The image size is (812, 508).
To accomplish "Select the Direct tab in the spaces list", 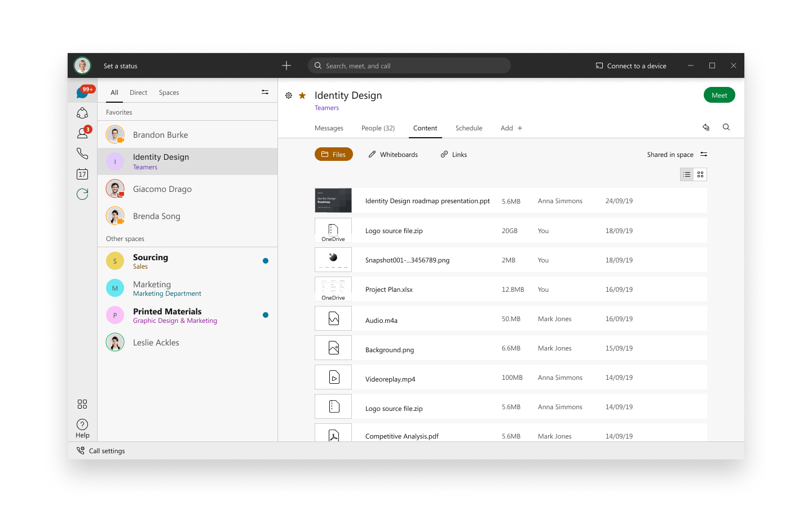I will (x=138, y=93).
